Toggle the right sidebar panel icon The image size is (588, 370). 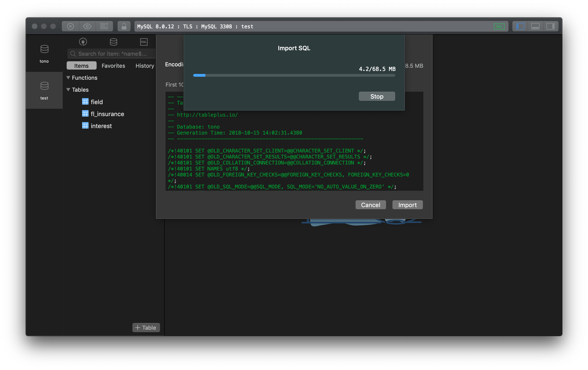(x=550, y=26)
